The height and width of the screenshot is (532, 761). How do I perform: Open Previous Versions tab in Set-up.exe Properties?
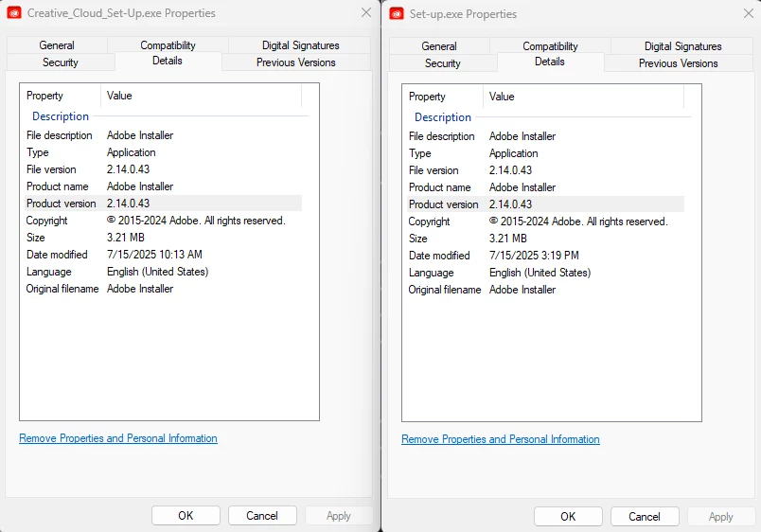click(x=679, y=63)
